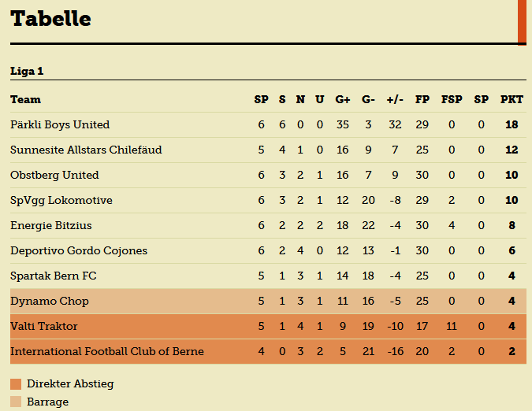Select the Sunnesite Allstars Chilefäud row
Image resolution: width=532 pixels, height=411 pixels.
coord(268,150)
